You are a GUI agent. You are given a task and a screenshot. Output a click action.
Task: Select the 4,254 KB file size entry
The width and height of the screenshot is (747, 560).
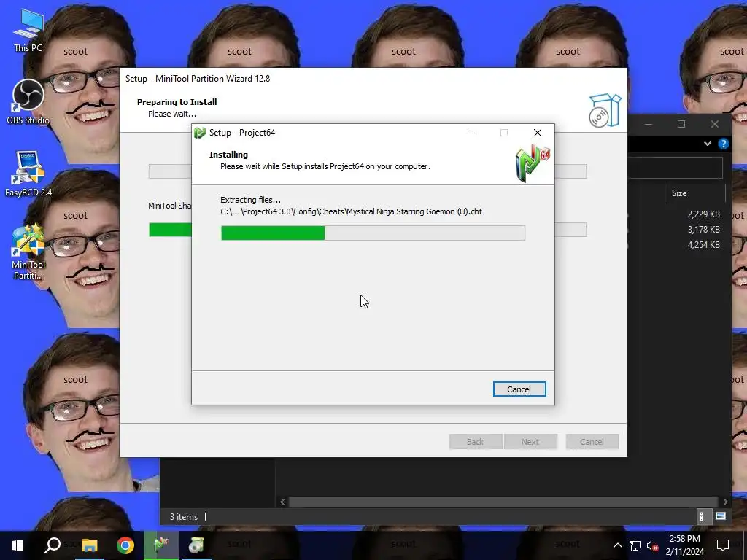click(703, 245)
